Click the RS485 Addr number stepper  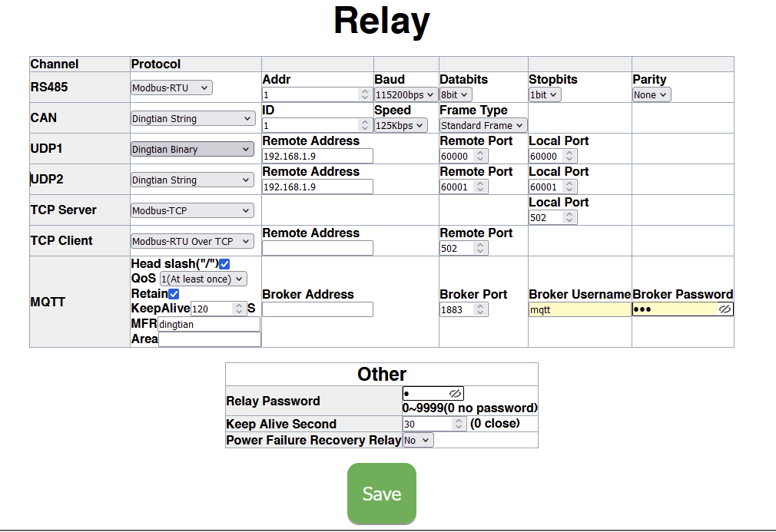[365, 95]
